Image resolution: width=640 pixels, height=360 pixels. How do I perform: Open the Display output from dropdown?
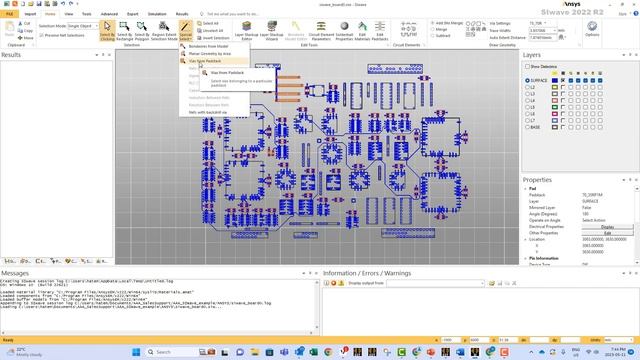click(436, 283)
